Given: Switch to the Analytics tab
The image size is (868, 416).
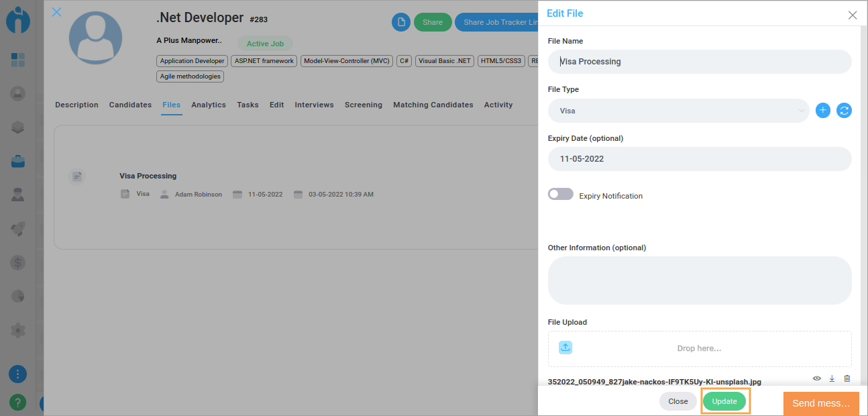Looking at the screenshot, I should point(209,105).
